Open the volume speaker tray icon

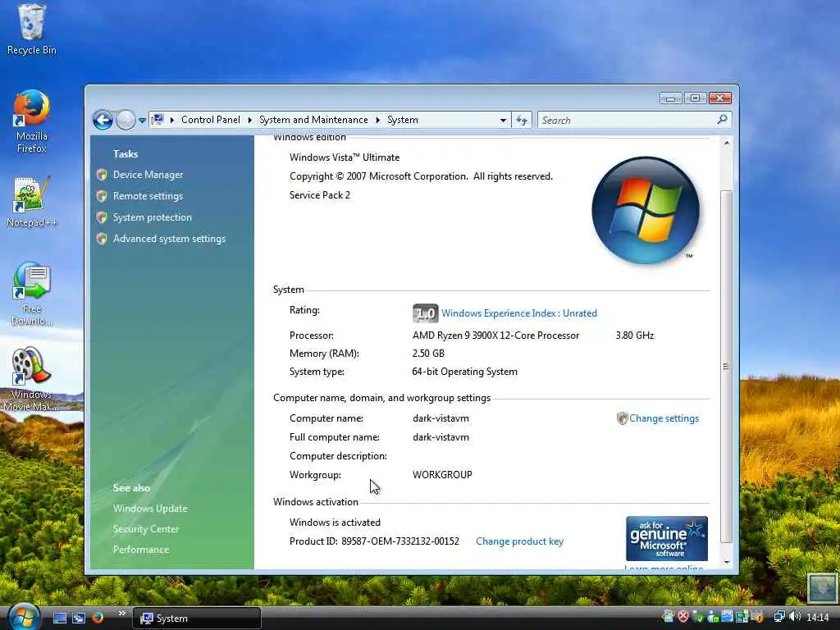794,617
